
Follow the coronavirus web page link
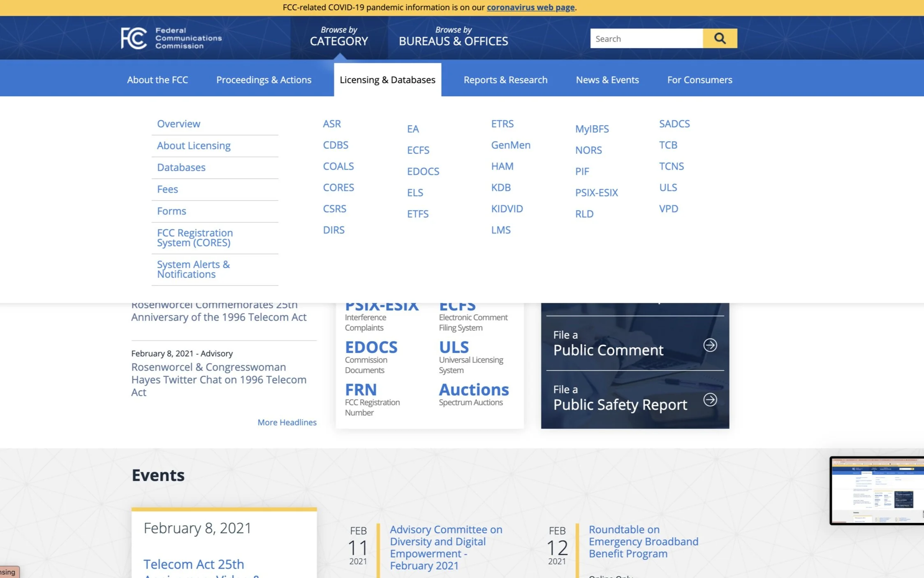tap(530, 7)
